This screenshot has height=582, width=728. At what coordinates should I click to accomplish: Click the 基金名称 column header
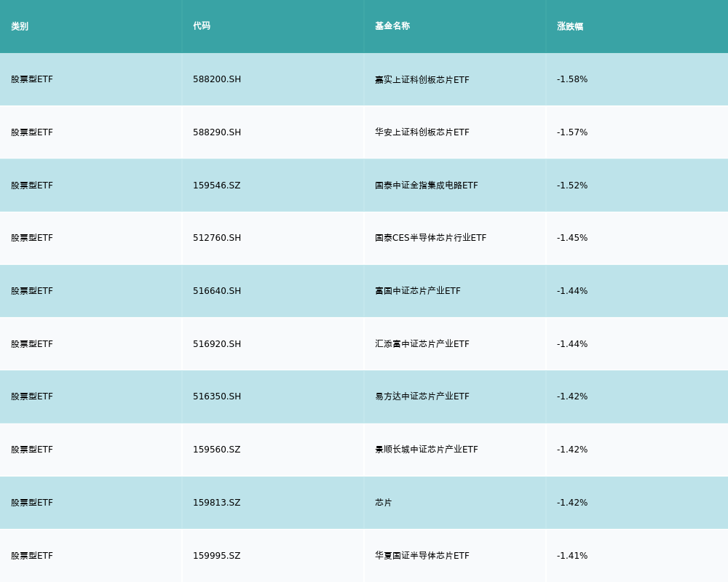392,26
